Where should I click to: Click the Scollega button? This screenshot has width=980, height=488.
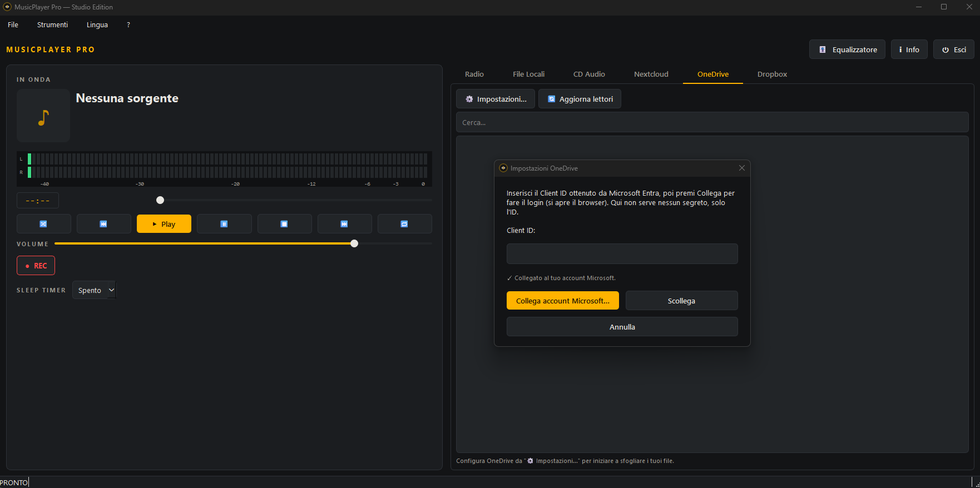[x=681, y=301]
